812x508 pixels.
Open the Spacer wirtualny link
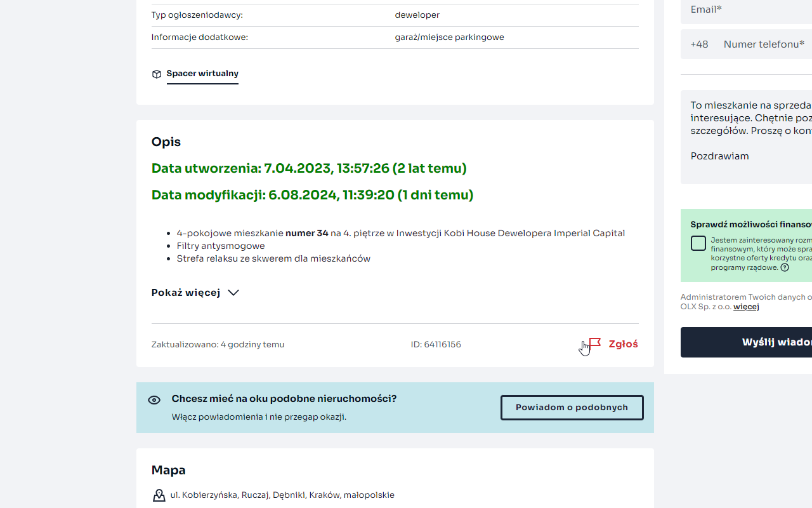[202, 74]
